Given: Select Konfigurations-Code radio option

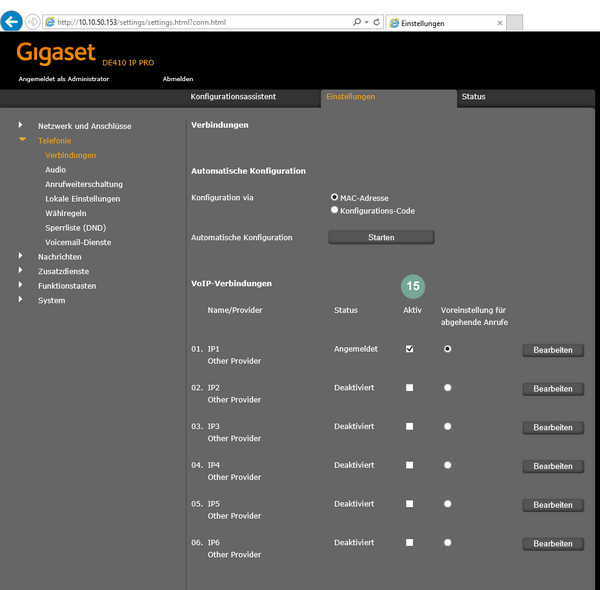Looking at the screenshot, I should pyautogui.click(x=334, y=210).
